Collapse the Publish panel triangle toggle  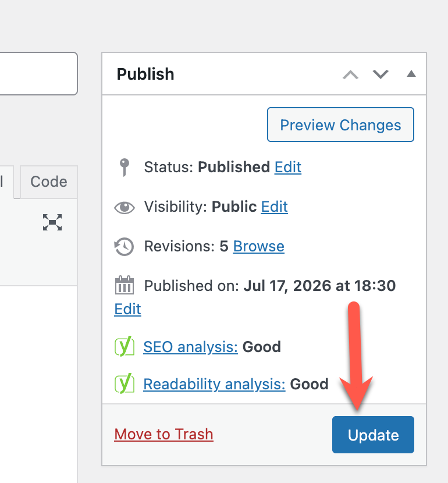(411, 74)
